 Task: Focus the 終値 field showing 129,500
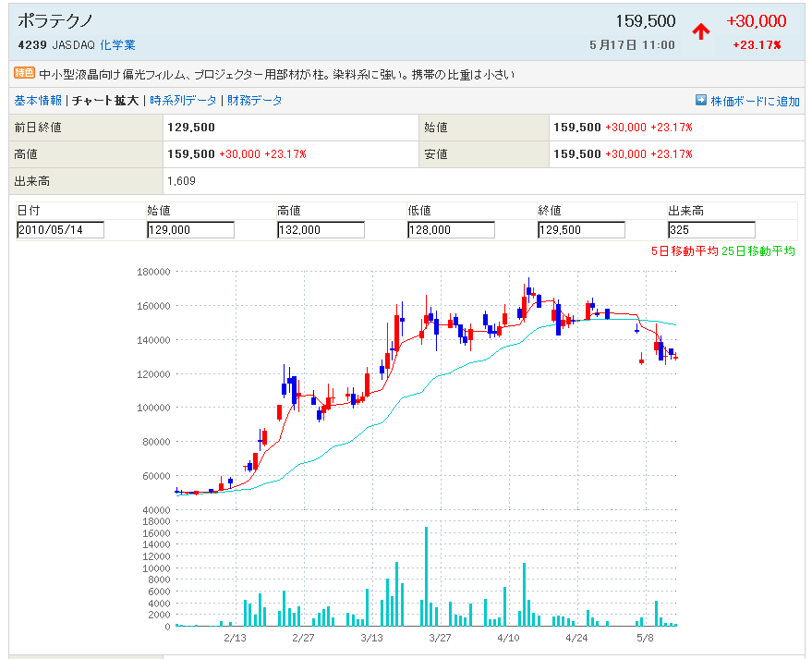tap(581, 230)
